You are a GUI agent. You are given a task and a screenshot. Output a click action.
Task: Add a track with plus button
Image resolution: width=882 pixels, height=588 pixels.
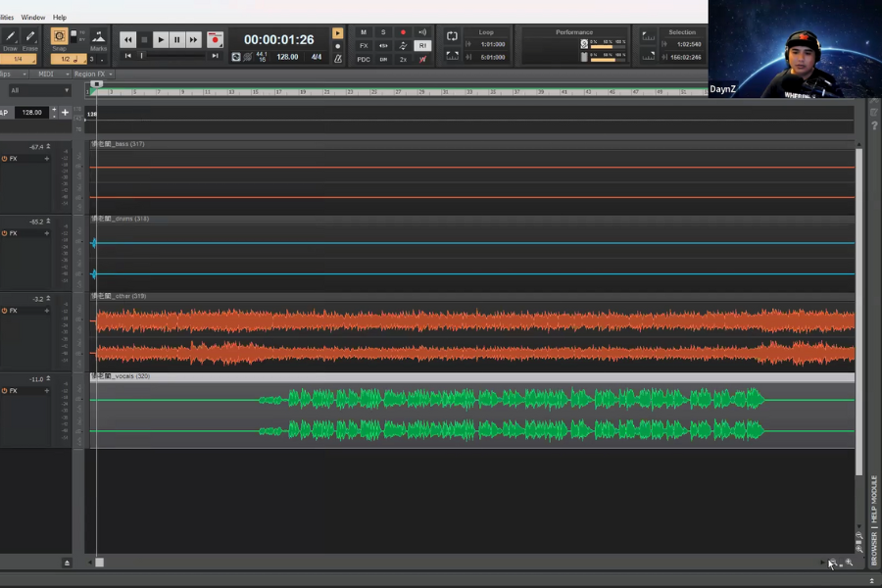tap(66, 113)
